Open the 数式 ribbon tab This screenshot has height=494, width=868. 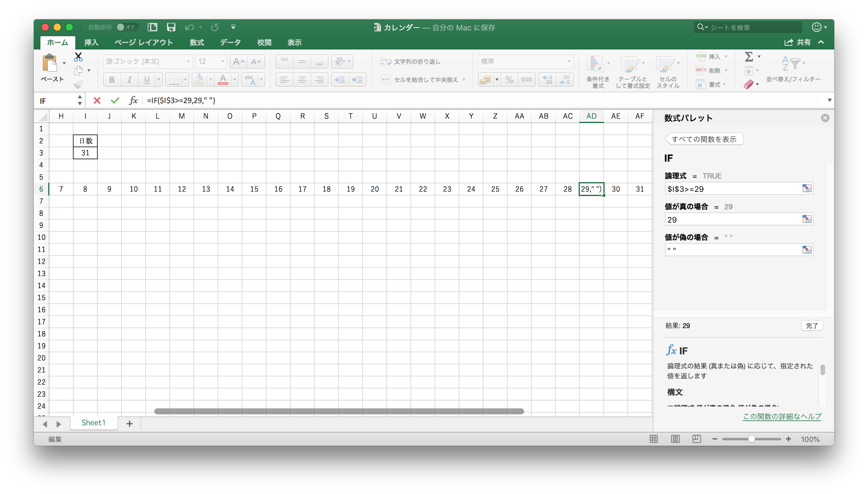[197, 43]
